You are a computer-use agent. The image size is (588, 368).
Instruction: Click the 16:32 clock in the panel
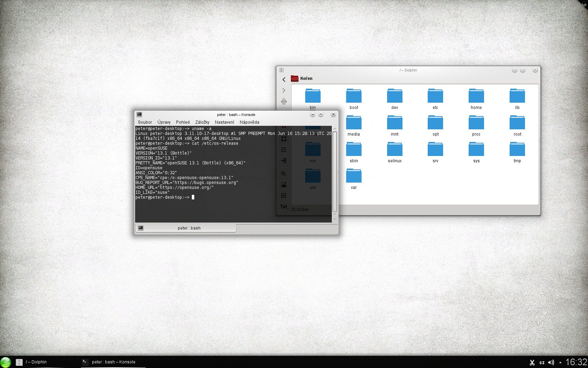(576, 362)
